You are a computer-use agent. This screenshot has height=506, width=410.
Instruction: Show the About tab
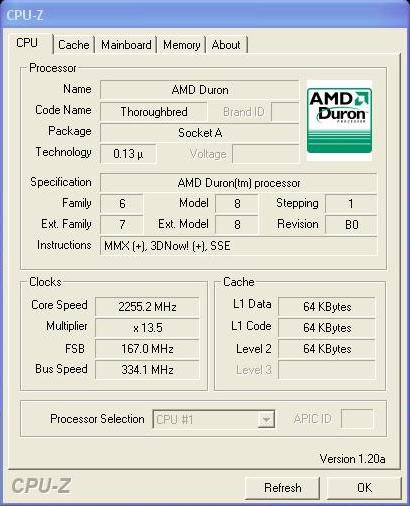(x=226, y=45)
